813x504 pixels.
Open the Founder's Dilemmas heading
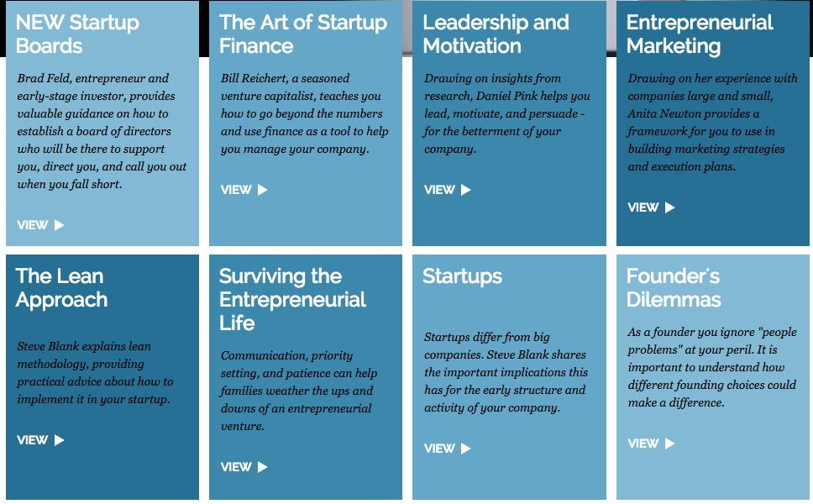click(x=674, y=288)
